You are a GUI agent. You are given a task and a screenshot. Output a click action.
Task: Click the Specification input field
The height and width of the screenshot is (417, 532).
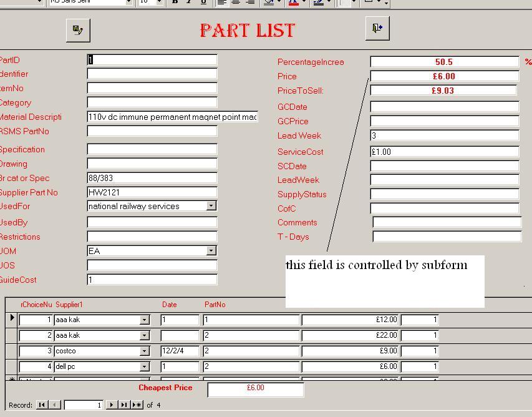coord(152,149)
